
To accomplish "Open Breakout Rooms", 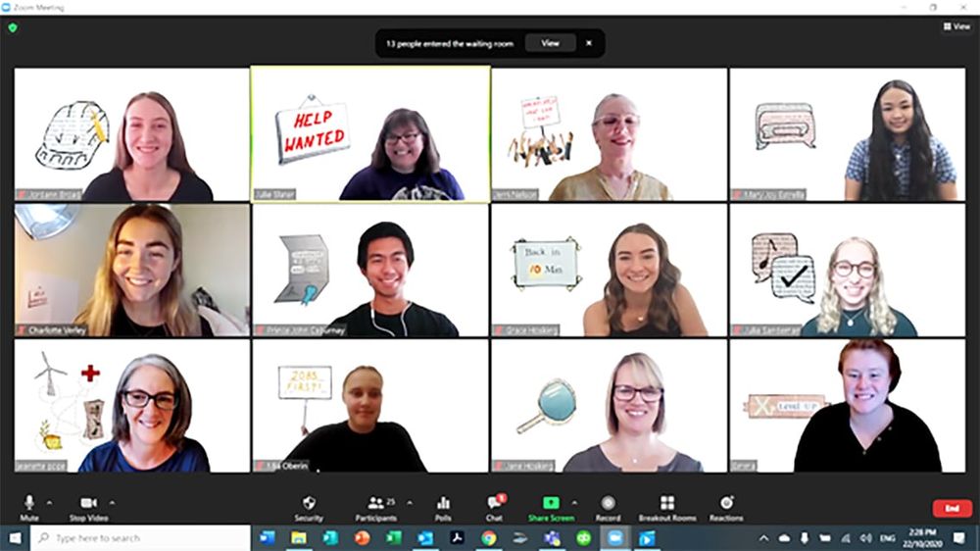I will click(666, 508).
